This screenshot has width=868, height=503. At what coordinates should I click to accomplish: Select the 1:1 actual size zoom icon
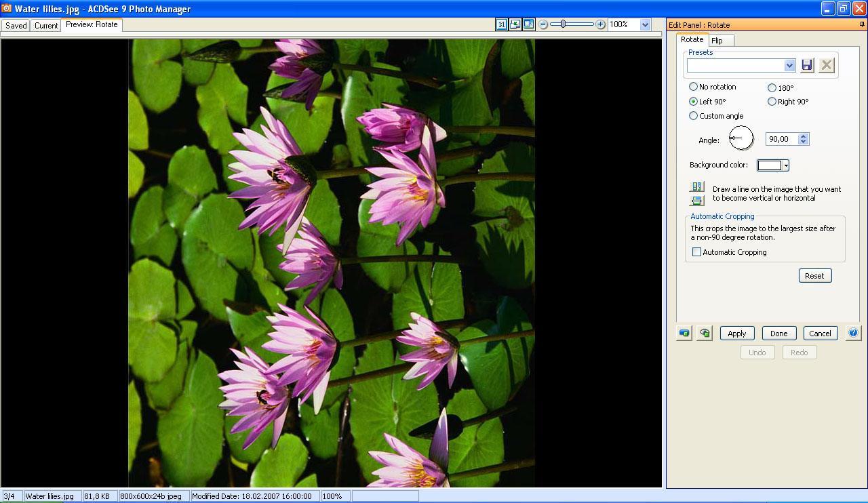(x=501, y=24)
